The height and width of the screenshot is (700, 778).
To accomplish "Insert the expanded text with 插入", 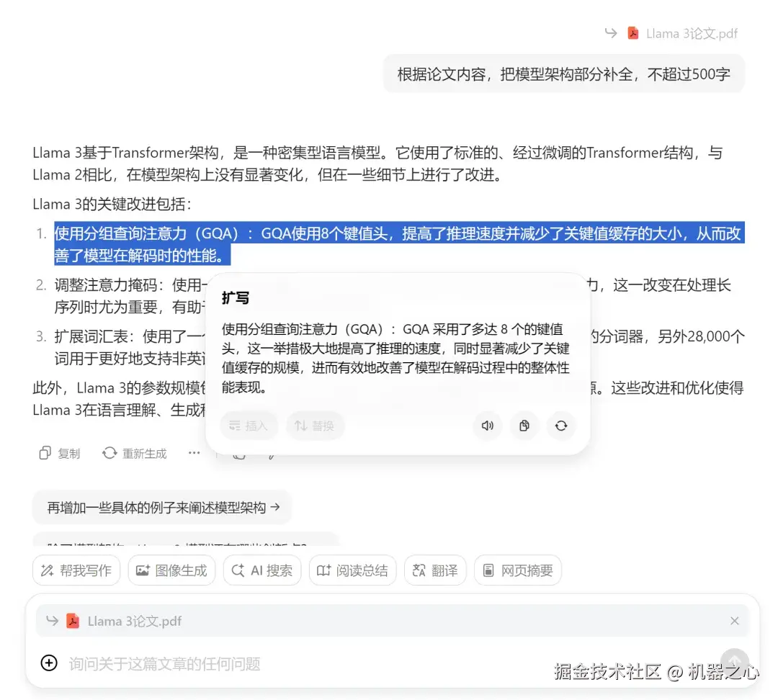I will coord(249,426).
